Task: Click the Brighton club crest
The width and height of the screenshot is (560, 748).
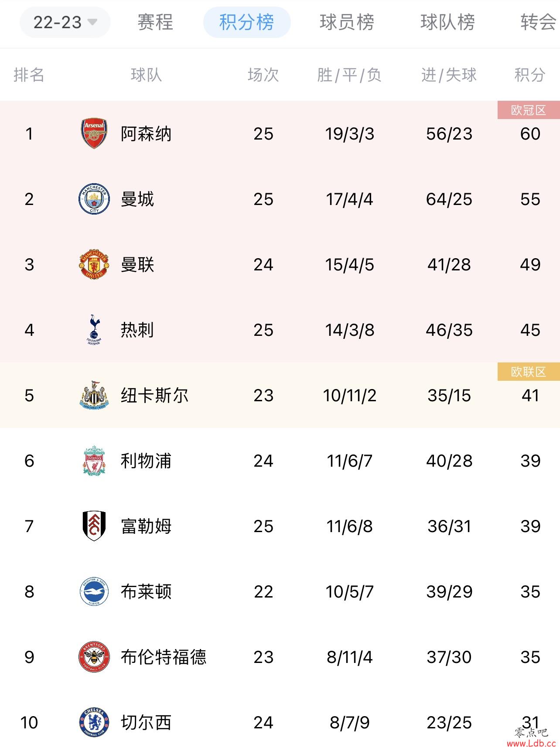Action: 94,591
